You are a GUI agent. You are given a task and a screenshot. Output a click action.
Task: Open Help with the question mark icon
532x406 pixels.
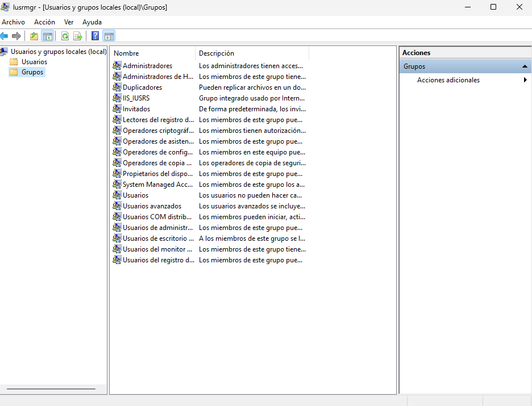[95, 36]
